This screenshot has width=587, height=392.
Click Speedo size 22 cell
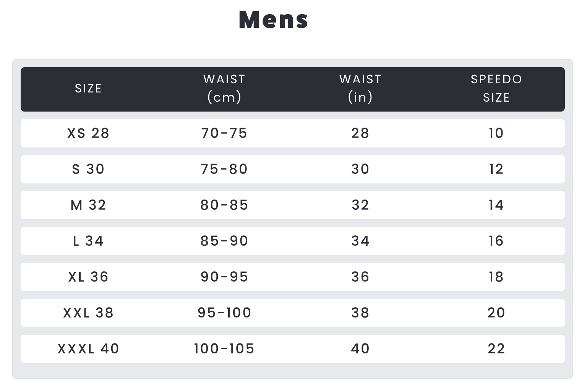496,349
